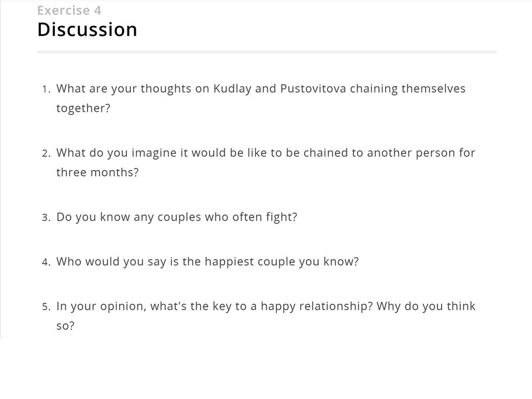Click 'three months?' text in question 2
Viewport: 532px width, 399px height.
point(98,172)
